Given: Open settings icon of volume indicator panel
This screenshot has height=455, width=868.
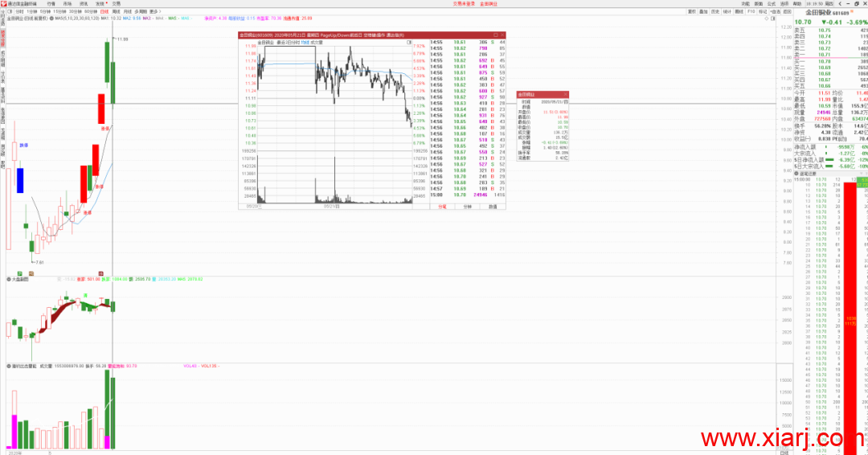Looking at the screenshot, I should pos(9,366).
